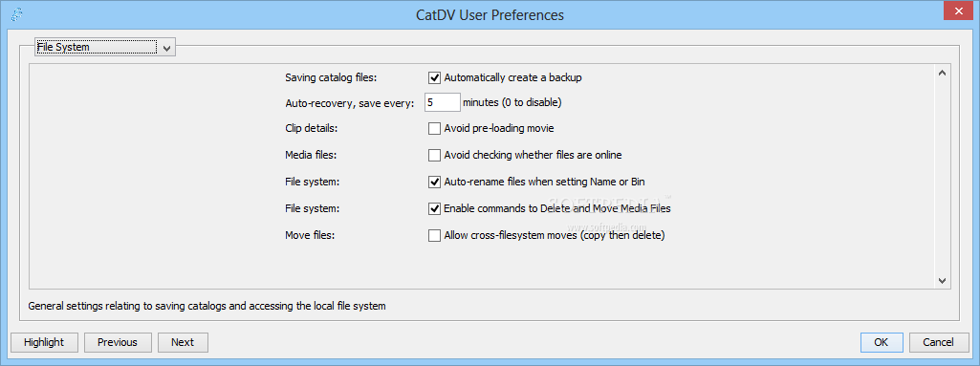Go to Previous preferences page
The width and height of the screenshot is (980, 366).
click(x=117, y=342)
